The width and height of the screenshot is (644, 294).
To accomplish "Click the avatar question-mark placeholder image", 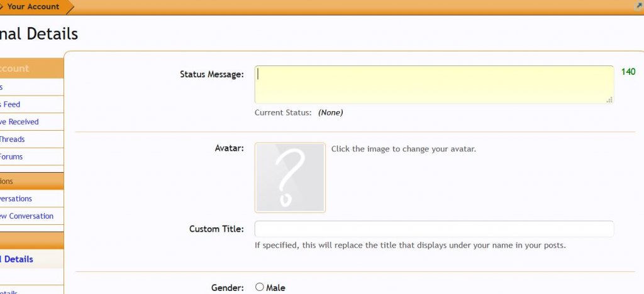I will click(290, 178).
